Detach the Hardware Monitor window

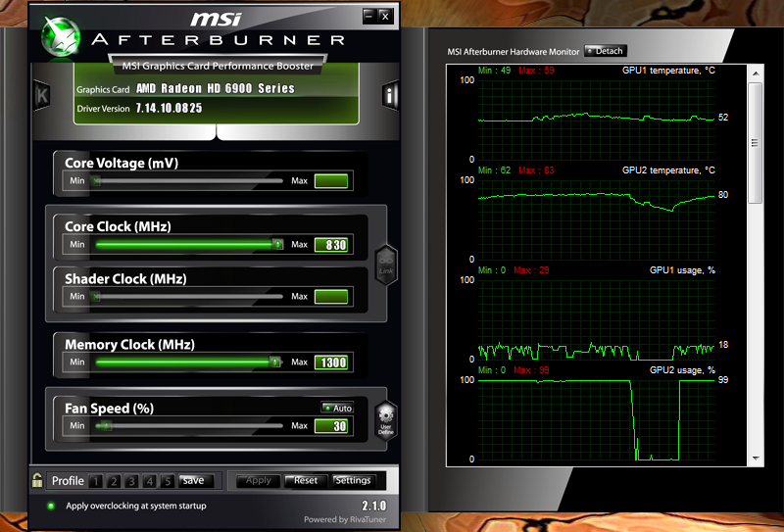tap(605, 51)
